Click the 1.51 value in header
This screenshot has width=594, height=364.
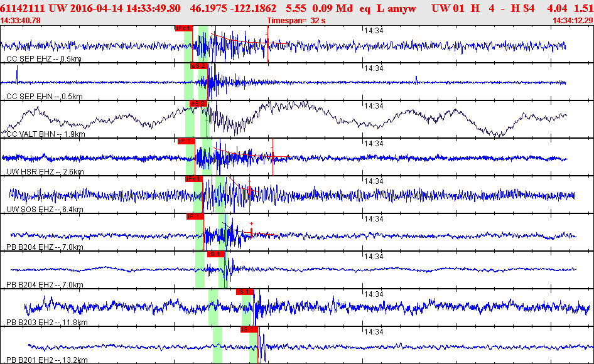(x=583, y=8)
